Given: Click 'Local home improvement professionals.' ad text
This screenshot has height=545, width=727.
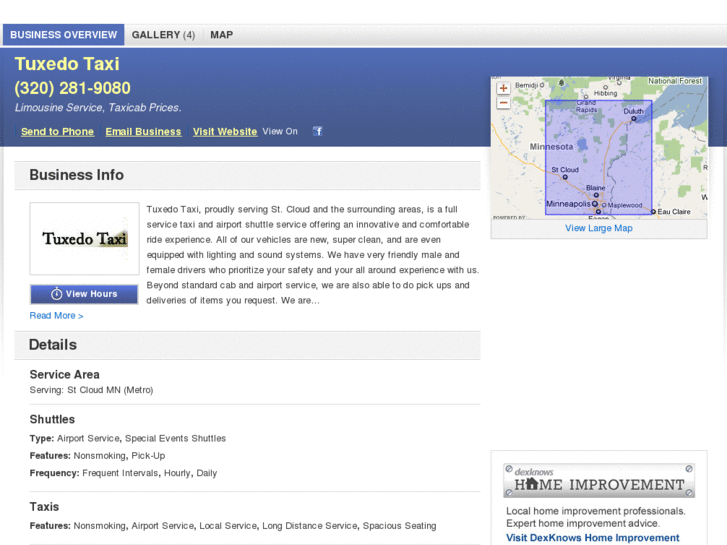Looking at the screenshot, I should point(596,511).
